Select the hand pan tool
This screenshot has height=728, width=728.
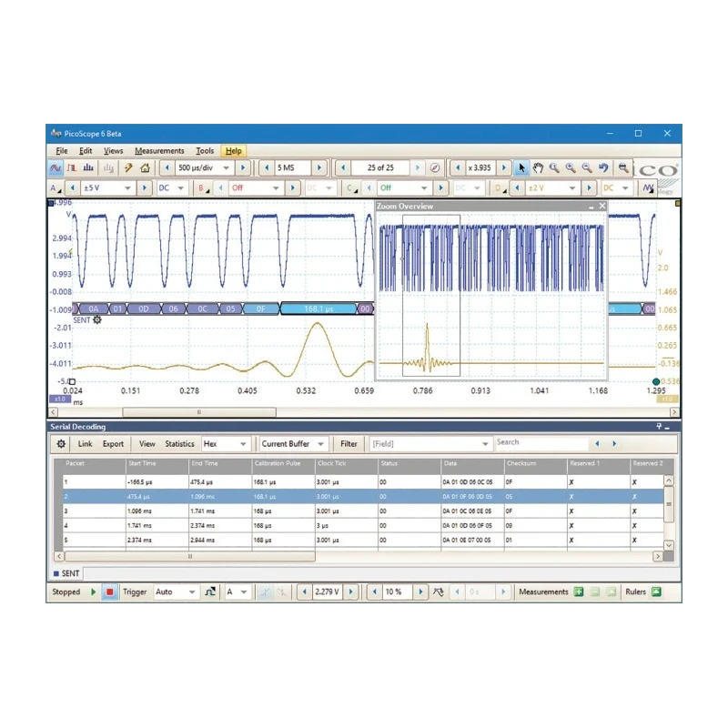pyautogui.click(x=538, y=168)
